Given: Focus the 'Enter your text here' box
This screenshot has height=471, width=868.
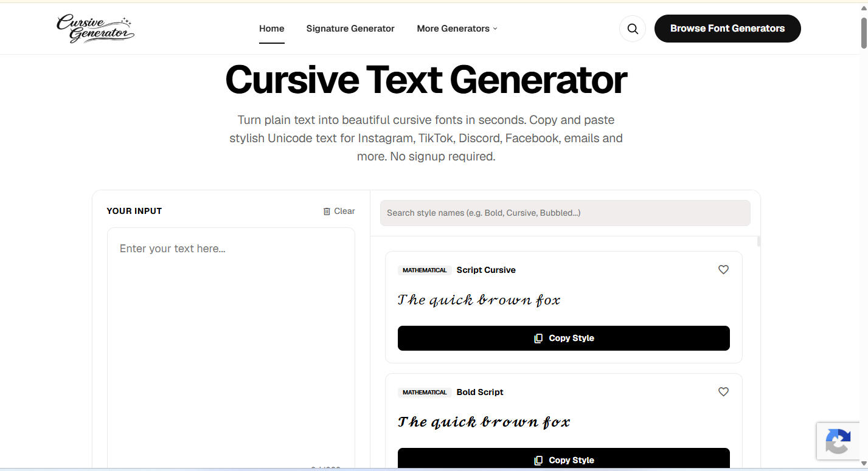Looking at the screenshot, I should point(231,346).
